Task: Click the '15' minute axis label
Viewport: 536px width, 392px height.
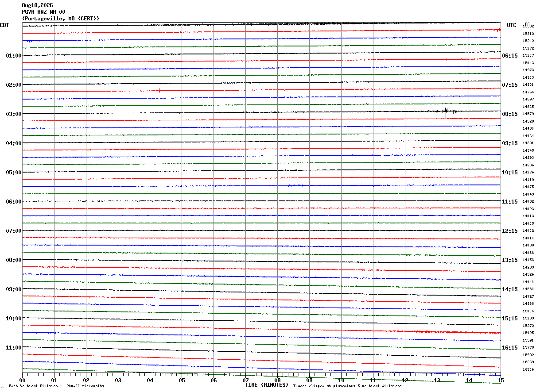Action: [x=501, y=380]
